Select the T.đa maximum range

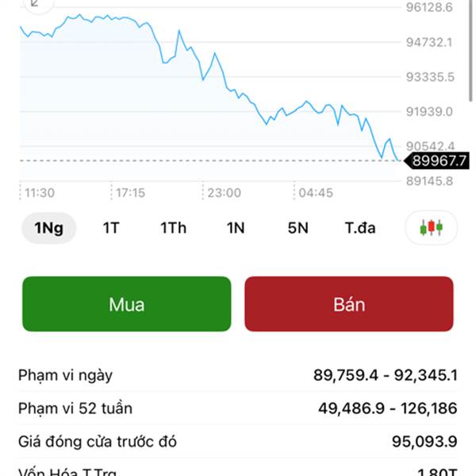pyautogui.click(x=360, y=228)
